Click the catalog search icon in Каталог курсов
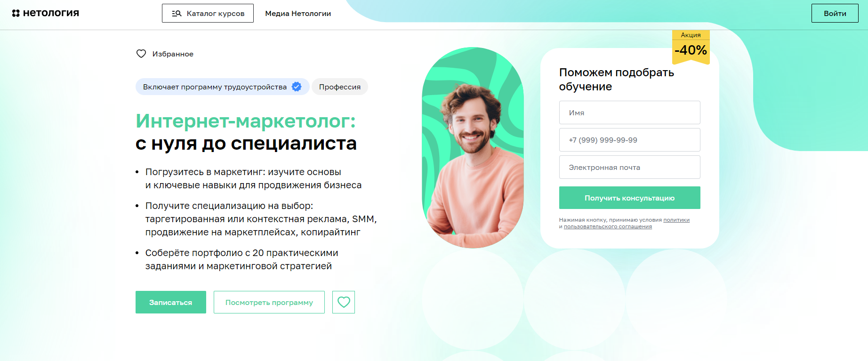The image size is (868, 361). coord(177,13)
